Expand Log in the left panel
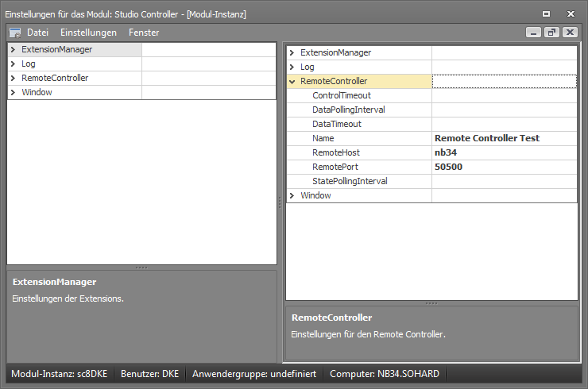 coord(14,64)
